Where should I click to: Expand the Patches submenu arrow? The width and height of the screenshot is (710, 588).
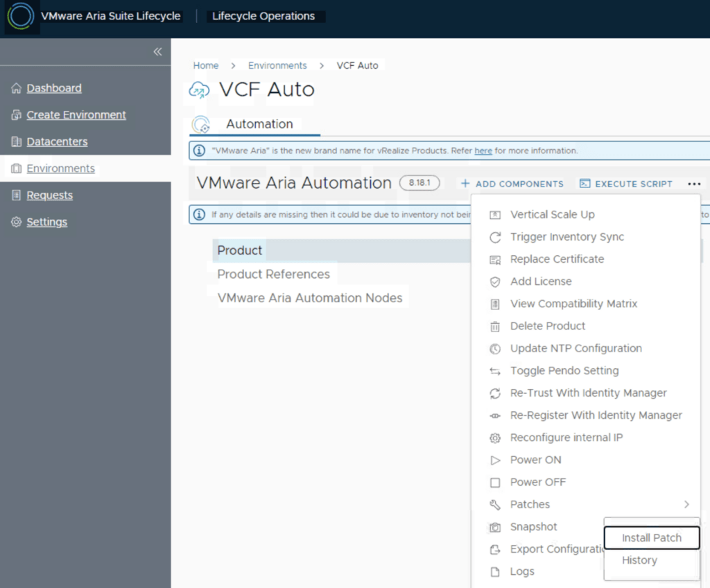(686, 505)
